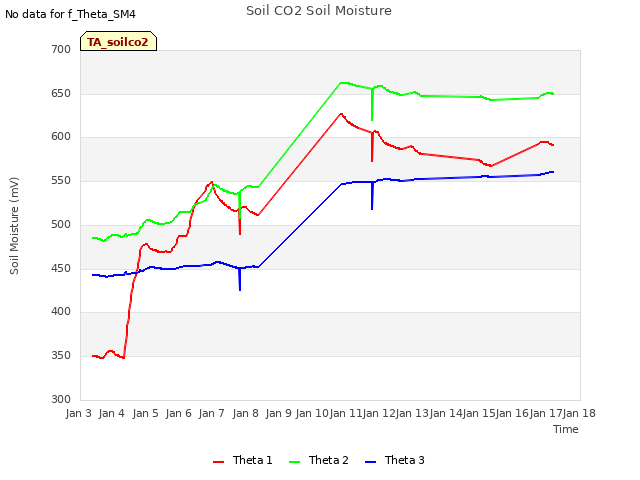Click the 450 y-axis label

(x=61, y=269)
